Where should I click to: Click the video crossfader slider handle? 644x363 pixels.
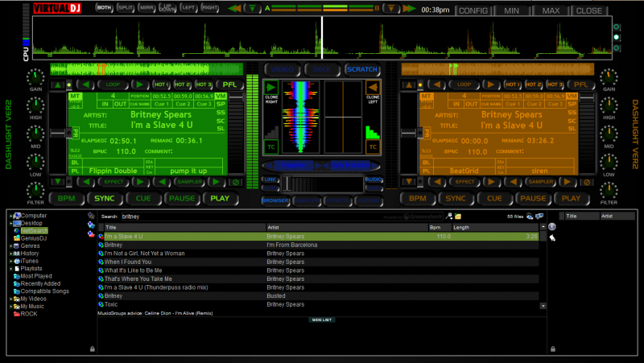[x=288, y=184]
